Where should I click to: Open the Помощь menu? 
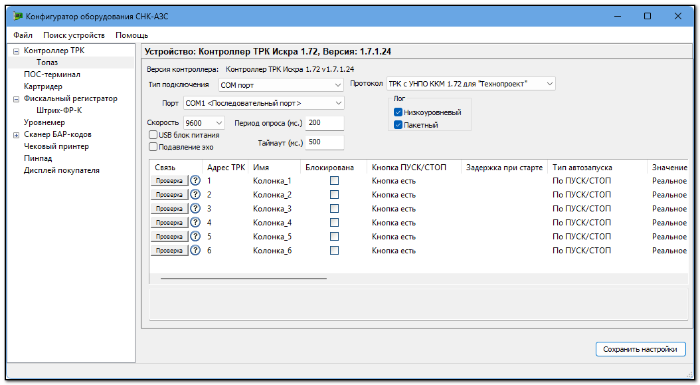point(132,35)
